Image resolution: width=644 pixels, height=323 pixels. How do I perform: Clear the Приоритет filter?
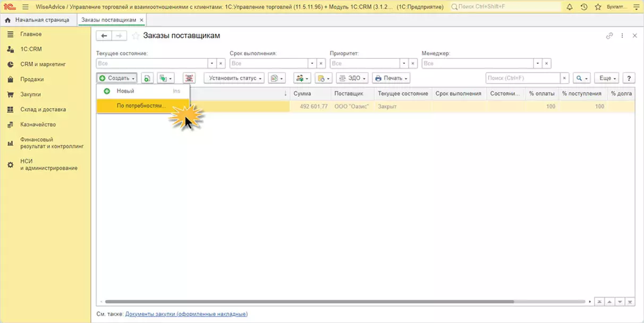coord(413,63)
